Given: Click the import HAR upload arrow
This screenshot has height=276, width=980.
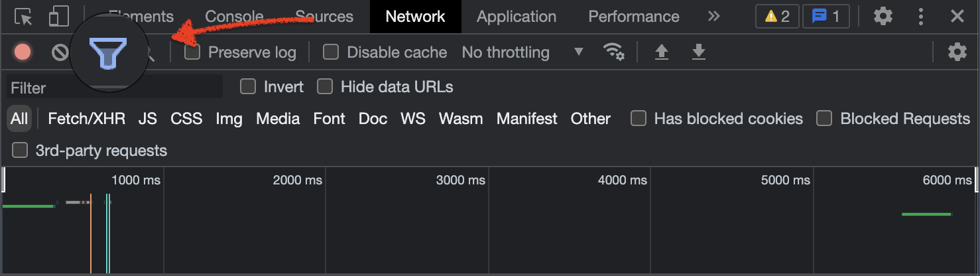Looking at the screenshot, I should point(661,52).
